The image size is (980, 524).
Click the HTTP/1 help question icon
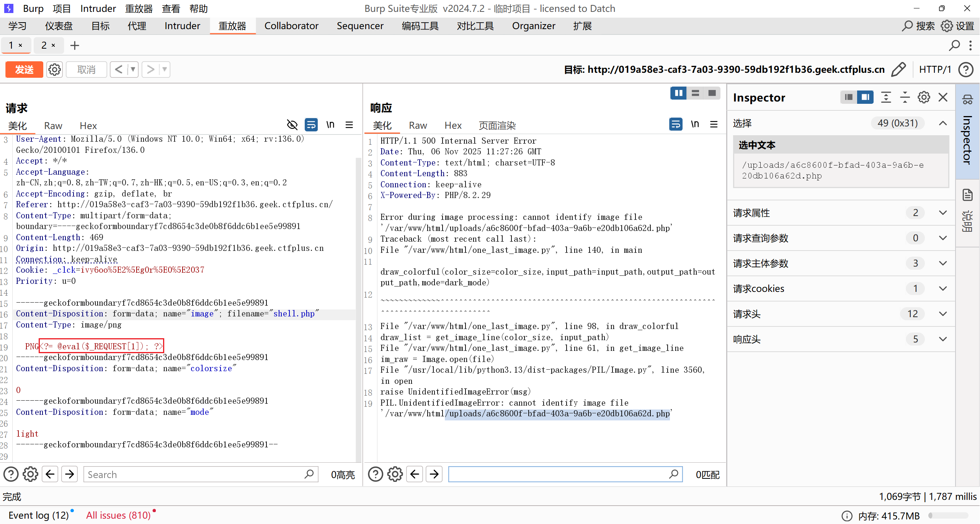pyautogui.click(x=966, y=69)
